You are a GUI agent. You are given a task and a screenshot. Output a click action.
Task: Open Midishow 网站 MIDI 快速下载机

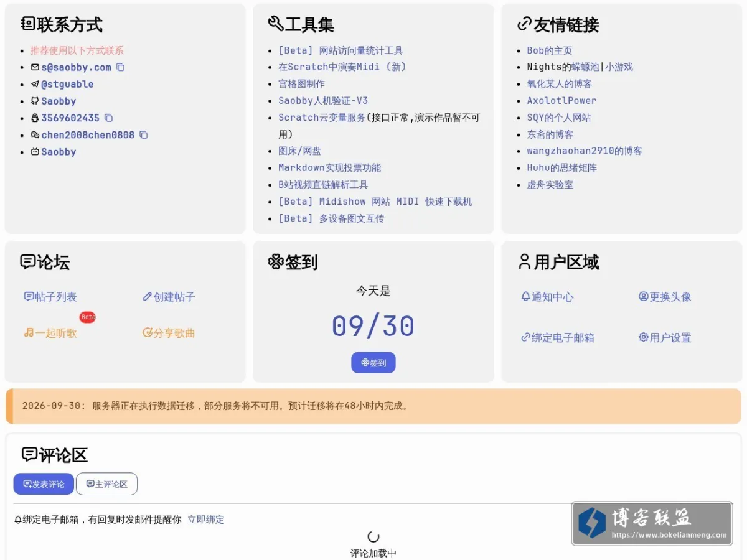[x=375, y=202]
